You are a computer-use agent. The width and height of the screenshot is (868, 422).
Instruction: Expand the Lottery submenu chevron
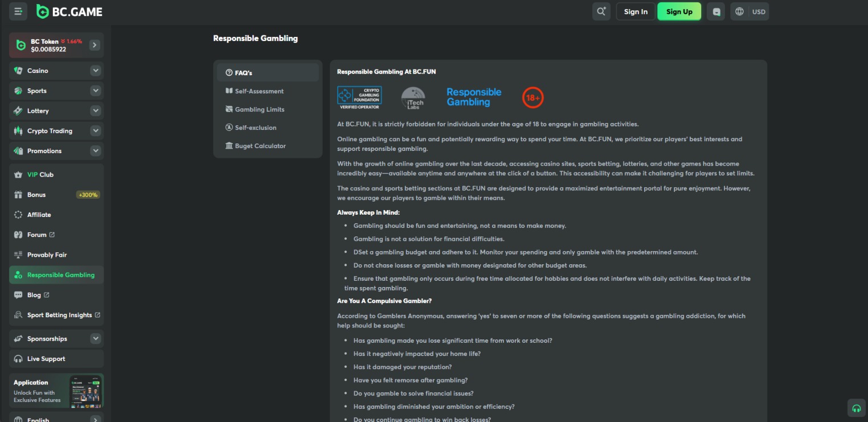click(x=96, y=110)
